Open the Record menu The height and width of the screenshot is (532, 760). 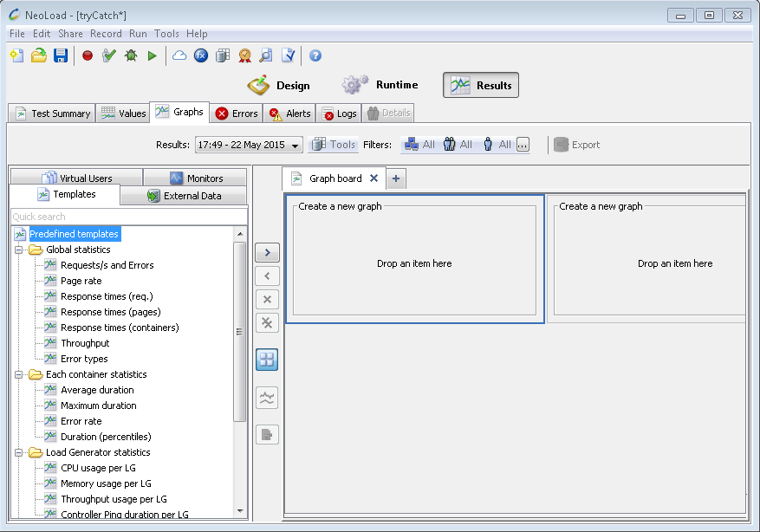[106, 34]
